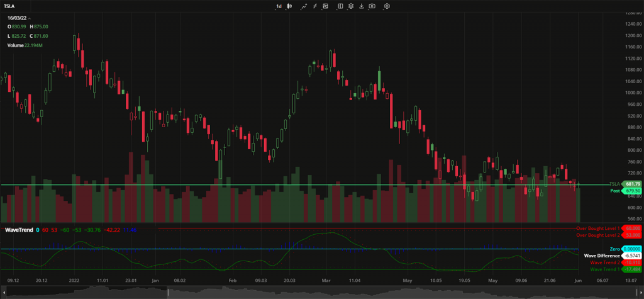Image resolution: width=644 pixels, height=299 pixels.
Task: Click the WaveTrend 11.46 value
Action: pos(130,230)
